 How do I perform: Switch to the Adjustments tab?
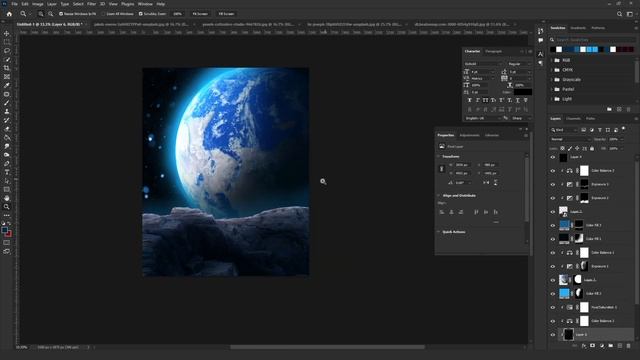click(x=469, y=135)
